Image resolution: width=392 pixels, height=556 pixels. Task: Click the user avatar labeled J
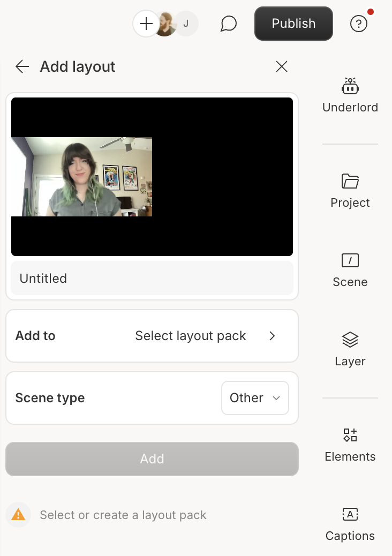pyautogui.click(x=186, y=24)
